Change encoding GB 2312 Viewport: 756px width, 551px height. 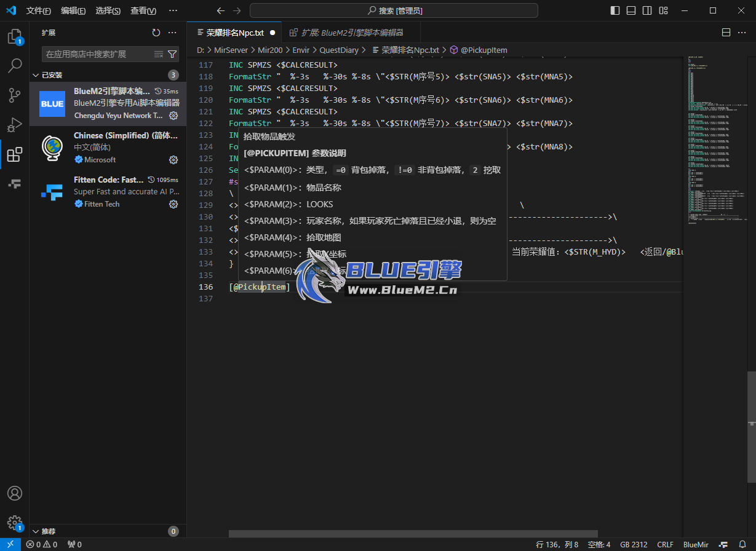coord(634,544)
